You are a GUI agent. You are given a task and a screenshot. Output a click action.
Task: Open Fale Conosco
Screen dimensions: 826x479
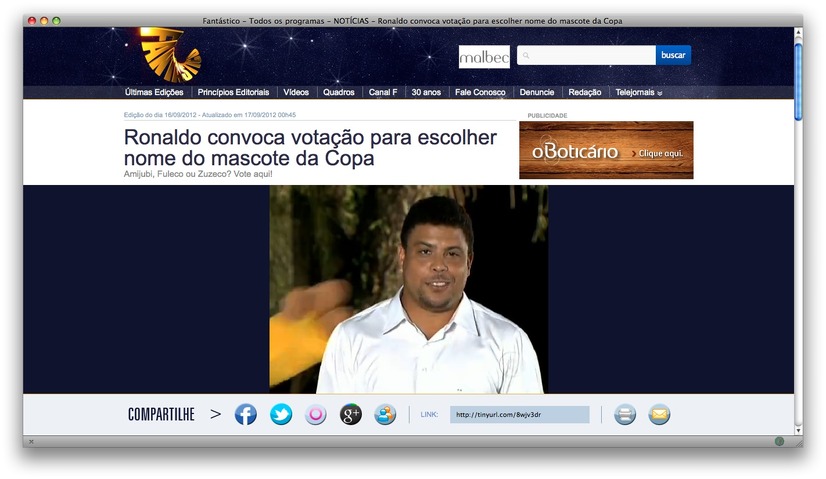(x=480, y=92)
